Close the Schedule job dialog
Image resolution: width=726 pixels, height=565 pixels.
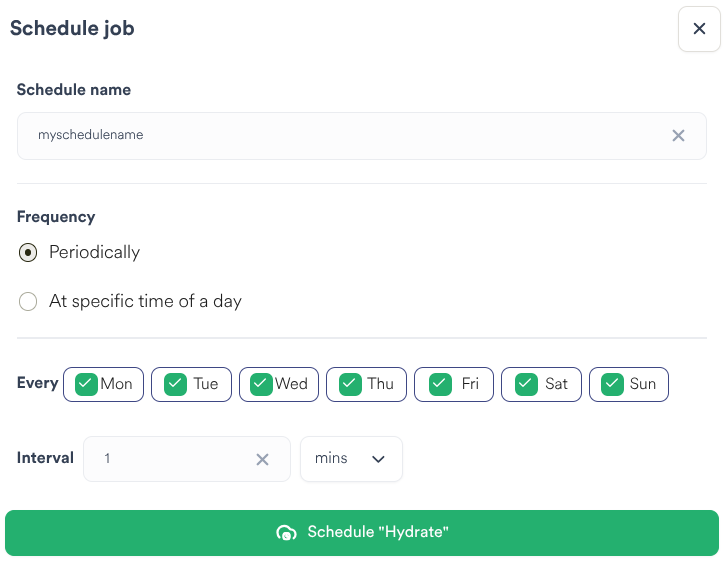(699, 29)
